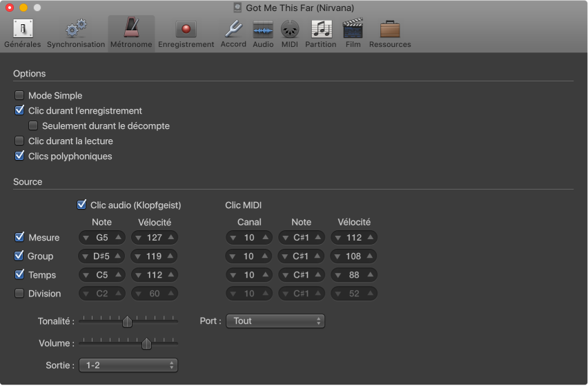The height and width of the screenshot is (386, 588).
Task: Open the Port dropdown set to Tout
Action: point(275,321)
